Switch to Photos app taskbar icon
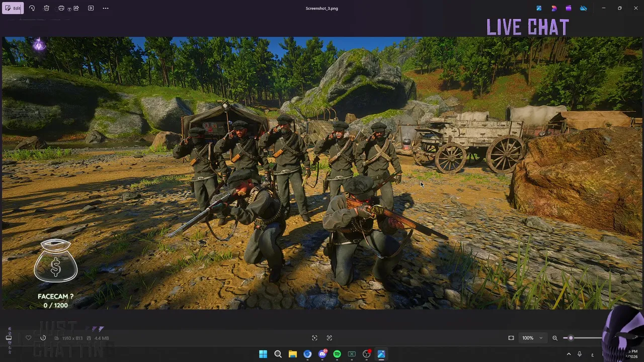 coord(381,354)
